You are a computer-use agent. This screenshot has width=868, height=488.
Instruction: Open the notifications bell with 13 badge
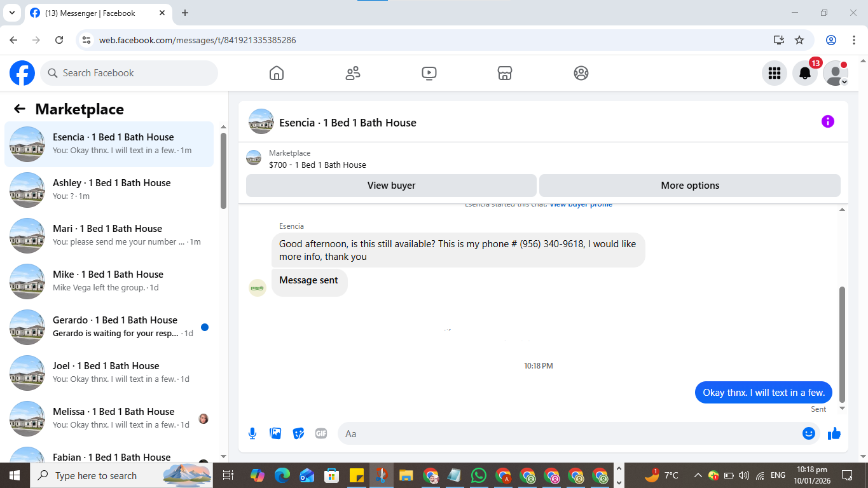click(805, 73)
